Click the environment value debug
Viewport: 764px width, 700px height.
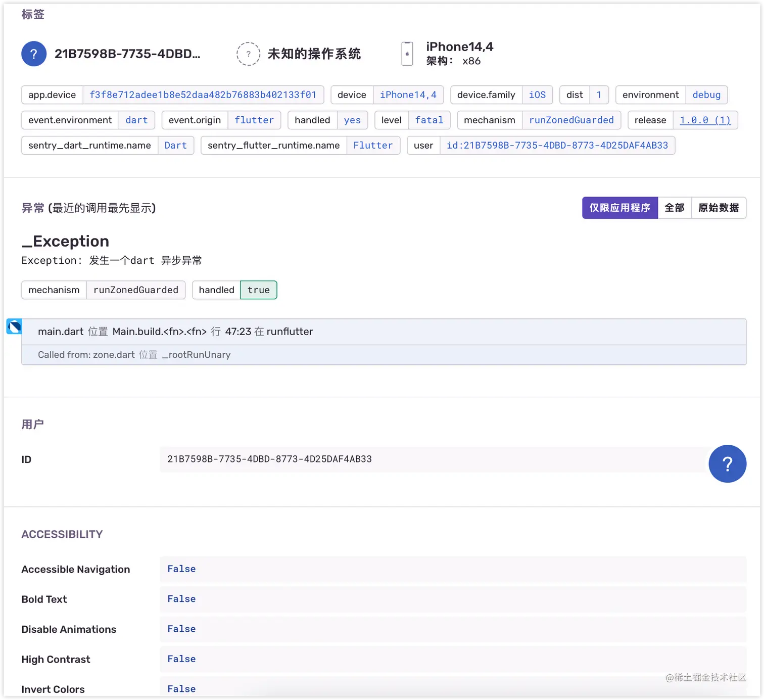click(x=706, y=95)
